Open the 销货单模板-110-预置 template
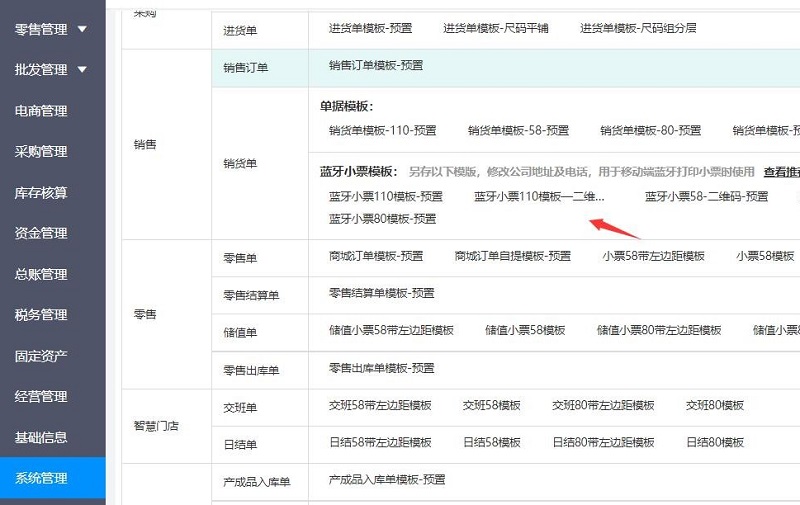The height and width of the screenshot is (505, 800). point(385,130)
